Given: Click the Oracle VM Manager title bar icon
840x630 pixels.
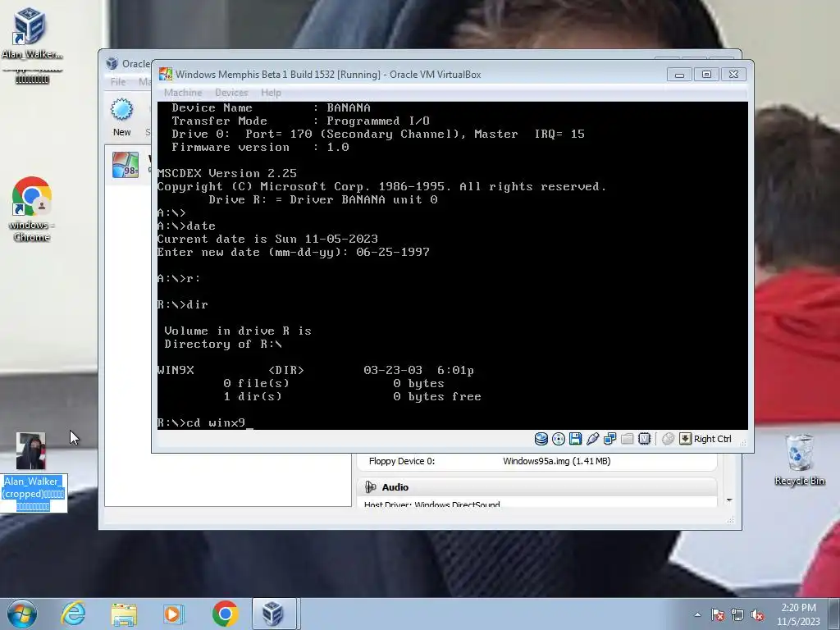Looking at the screenshot, I should (x=112, y=63).
